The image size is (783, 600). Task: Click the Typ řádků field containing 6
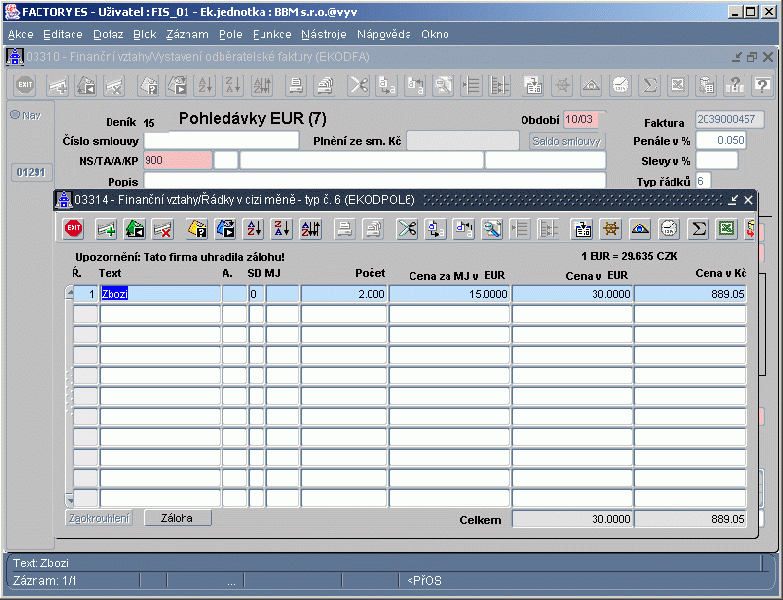coord(703,181)
